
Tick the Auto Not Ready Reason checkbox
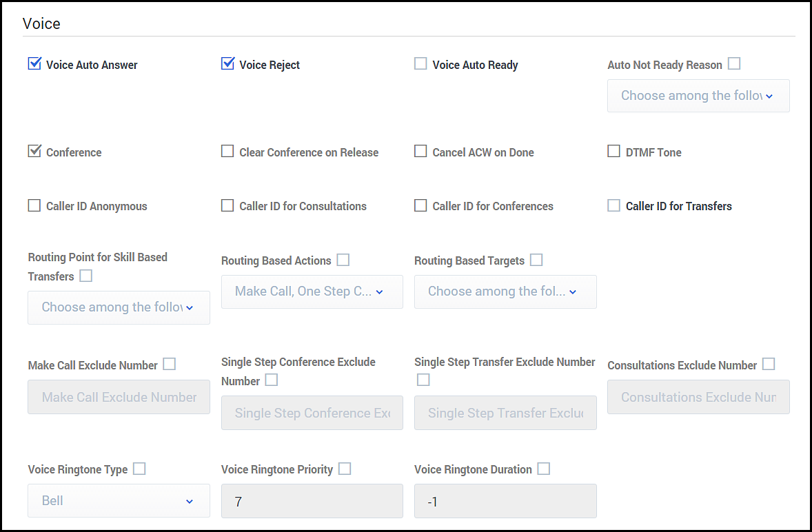734,64
